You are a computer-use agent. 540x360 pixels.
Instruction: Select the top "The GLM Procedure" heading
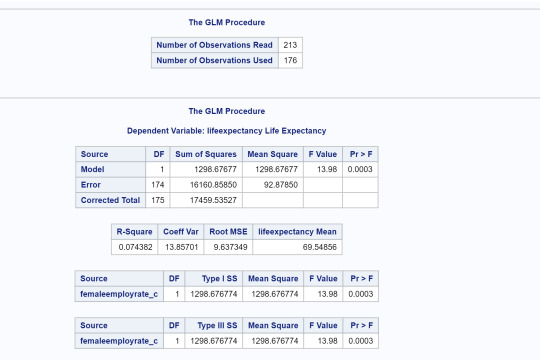click(227, 22)
